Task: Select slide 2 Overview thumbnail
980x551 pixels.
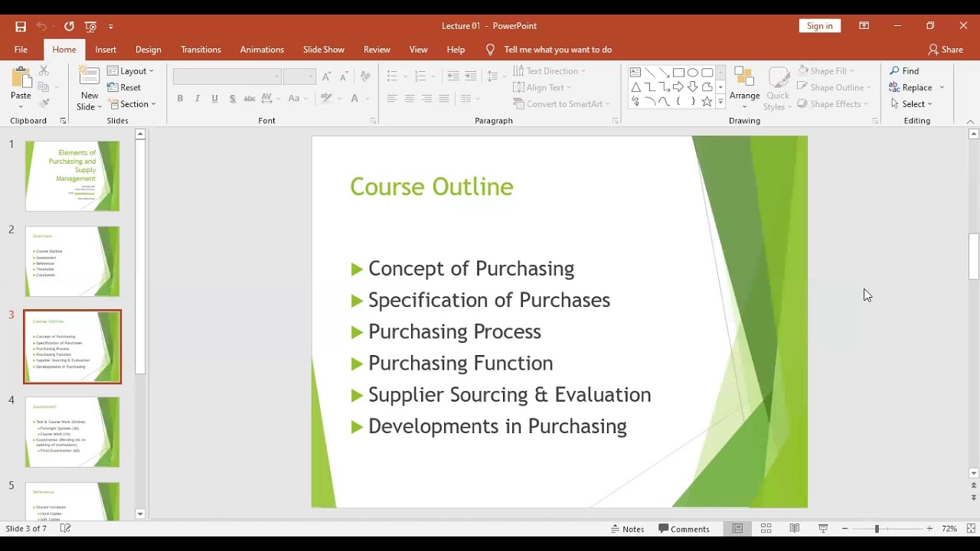Action: 73,261
